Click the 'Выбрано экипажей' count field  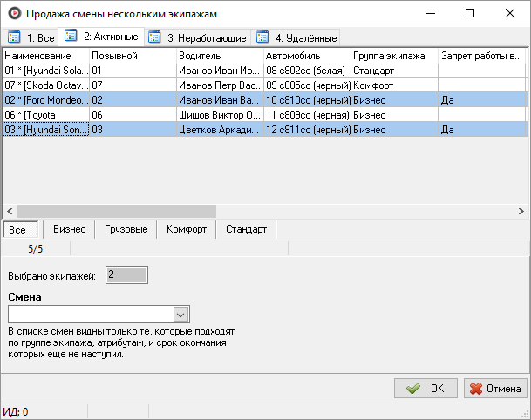point(126,275)
